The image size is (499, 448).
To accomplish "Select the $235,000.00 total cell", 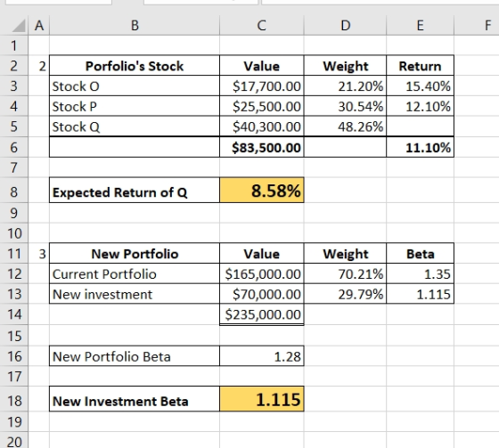I will pos(262,314).
